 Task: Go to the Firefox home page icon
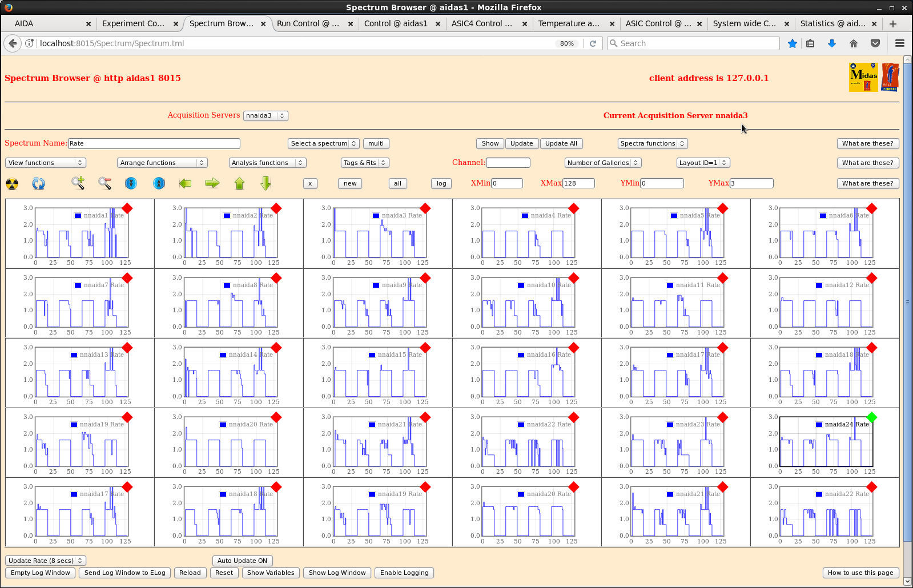854,43
